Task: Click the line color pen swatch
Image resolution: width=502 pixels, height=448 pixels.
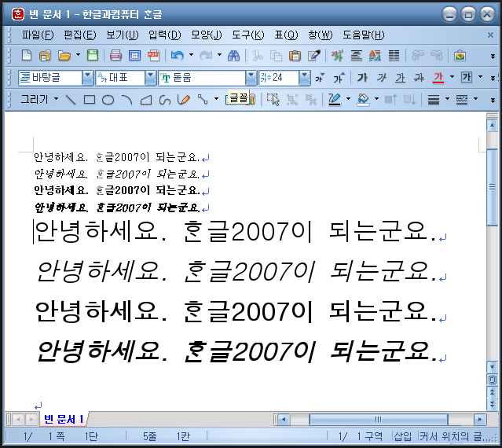Action: click(x=335, y=100)
